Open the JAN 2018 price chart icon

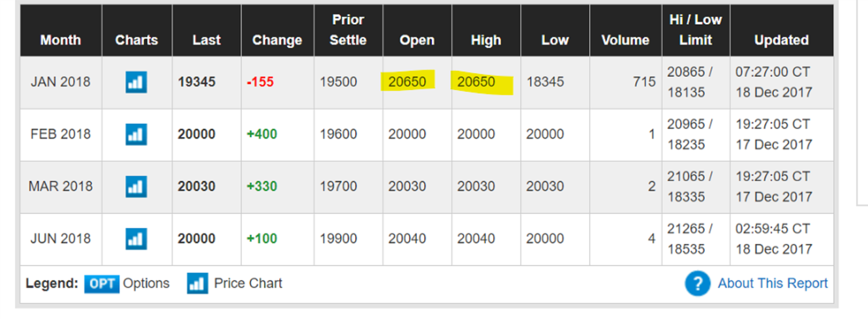point(136,82)
